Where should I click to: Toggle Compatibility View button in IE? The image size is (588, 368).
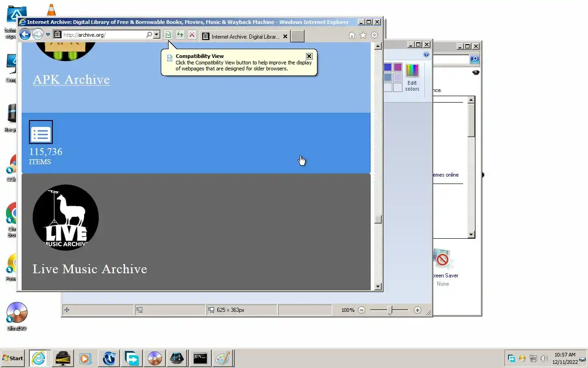point(168,34)
